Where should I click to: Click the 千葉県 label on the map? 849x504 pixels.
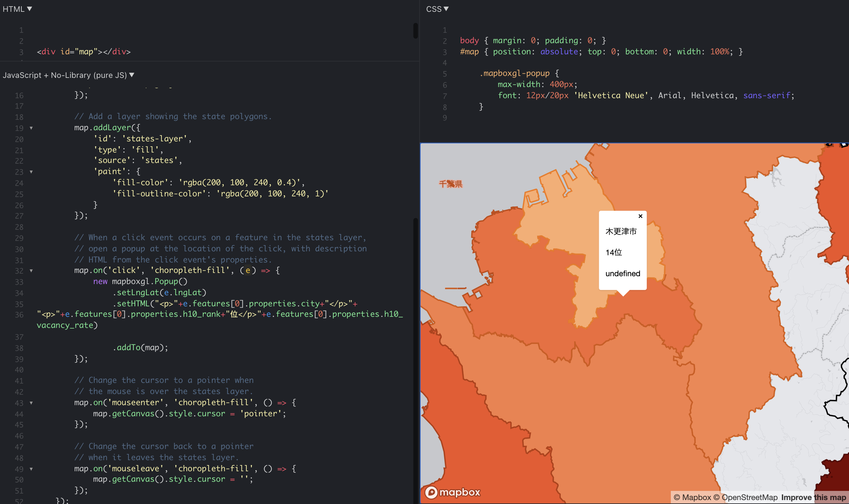pos(450,184)
